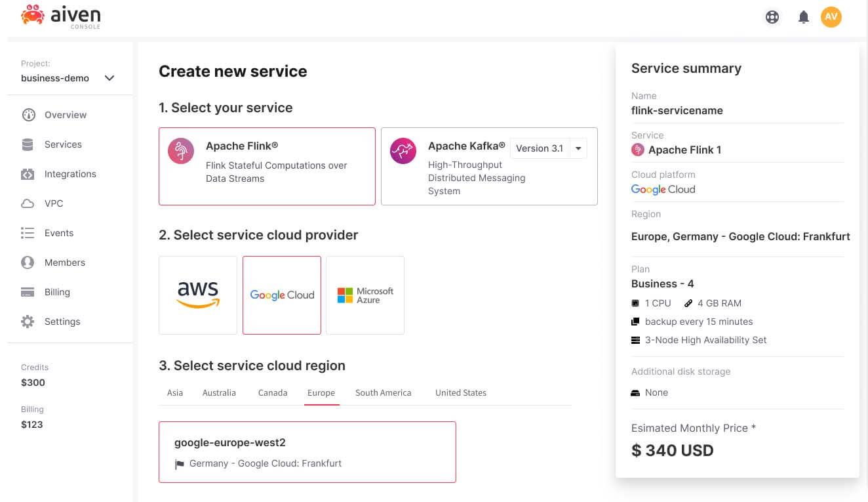Switch to the Europe region tab

click(321, 392)
